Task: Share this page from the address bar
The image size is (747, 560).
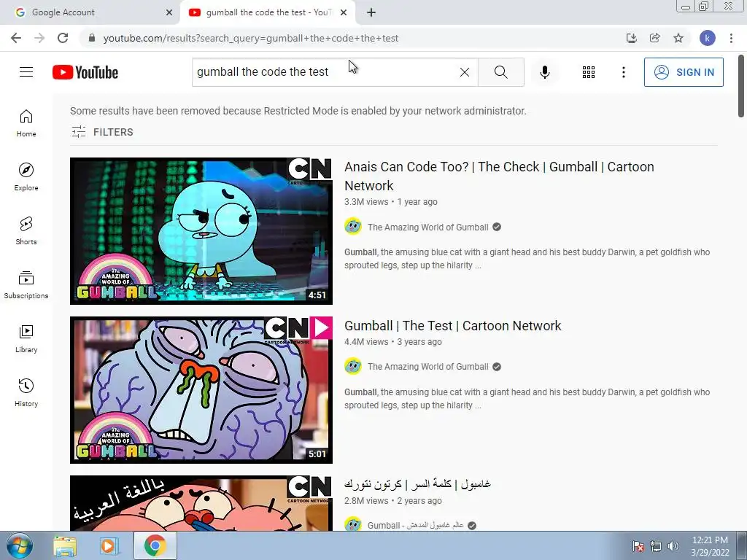Action: pos(655,38)
